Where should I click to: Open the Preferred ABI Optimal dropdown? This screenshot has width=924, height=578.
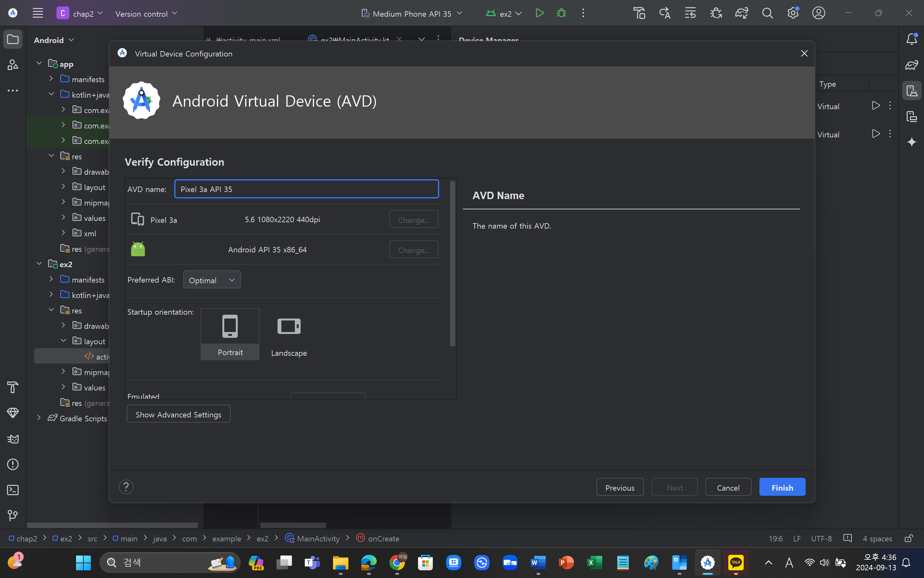(212, 280)
